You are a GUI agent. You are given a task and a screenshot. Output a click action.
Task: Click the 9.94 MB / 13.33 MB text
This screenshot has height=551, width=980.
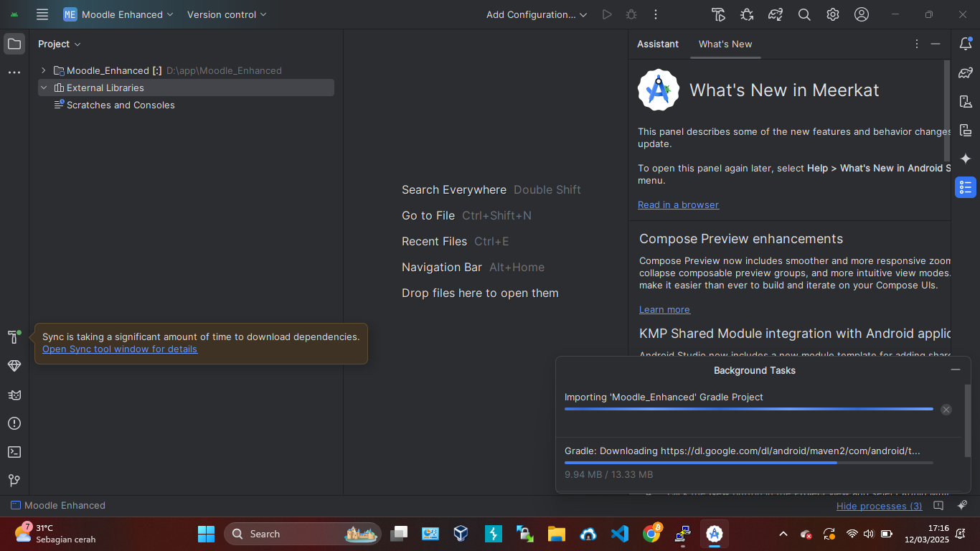coord(608,474)
